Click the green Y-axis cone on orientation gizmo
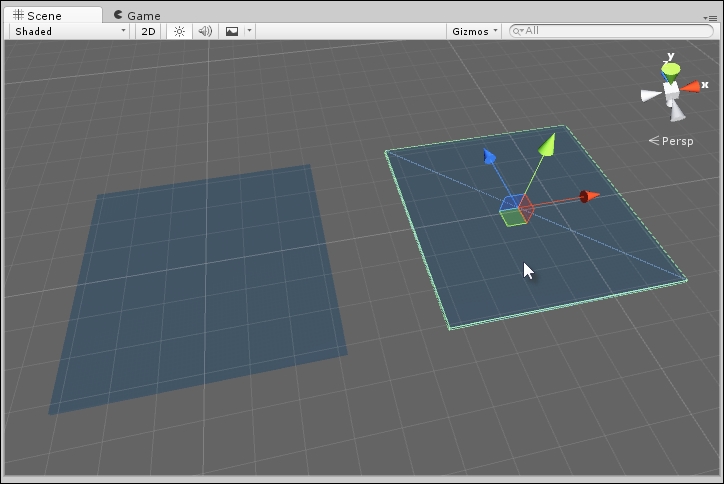 point(672,69)
